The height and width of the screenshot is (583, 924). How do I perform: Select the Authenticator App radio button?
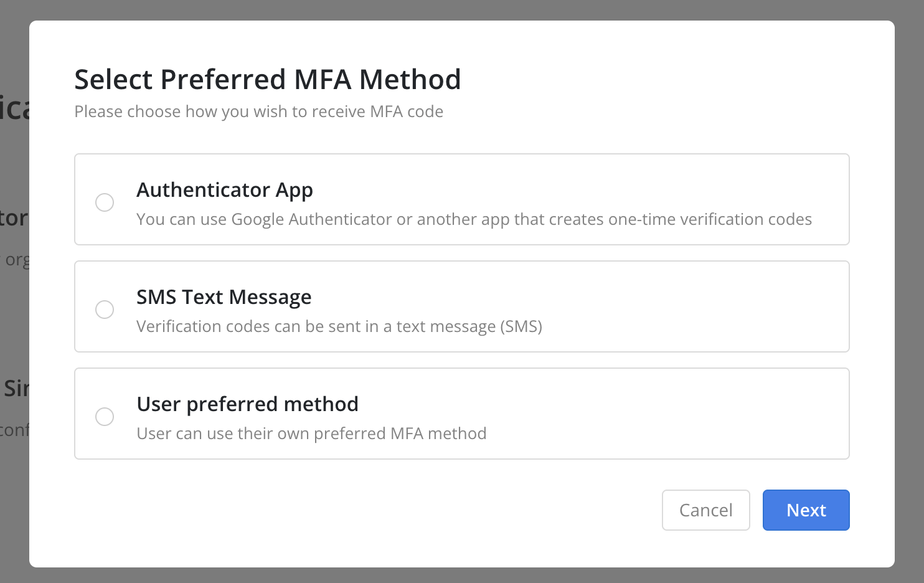coord(105,202)
